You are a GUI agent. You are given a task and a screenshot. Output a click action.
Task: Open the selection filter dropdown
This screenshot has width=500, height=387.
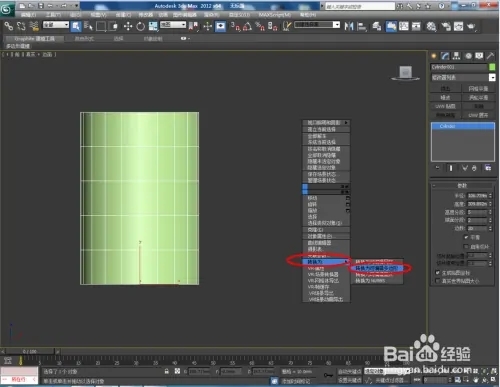tap(56, 25)
